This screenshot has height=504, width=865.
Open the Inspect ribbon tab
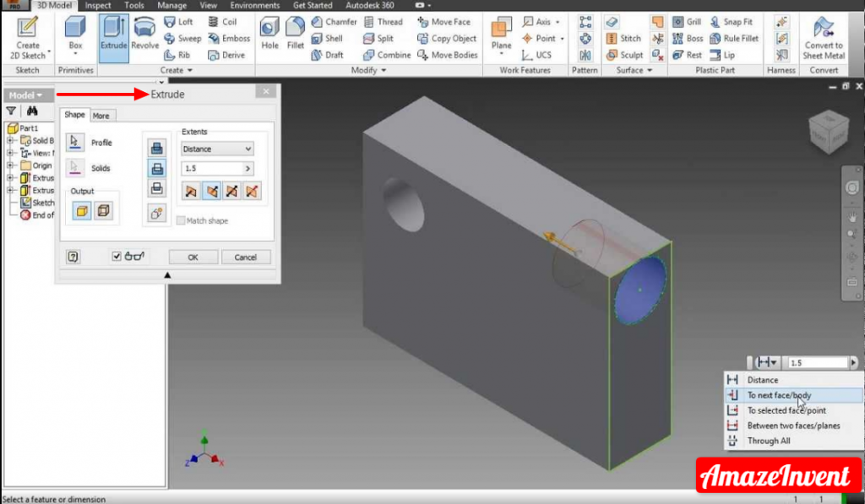[98, 6]
